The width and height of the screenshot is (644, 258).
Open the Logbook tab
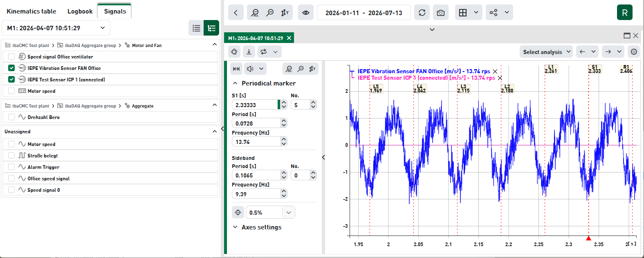click(80, 11)
